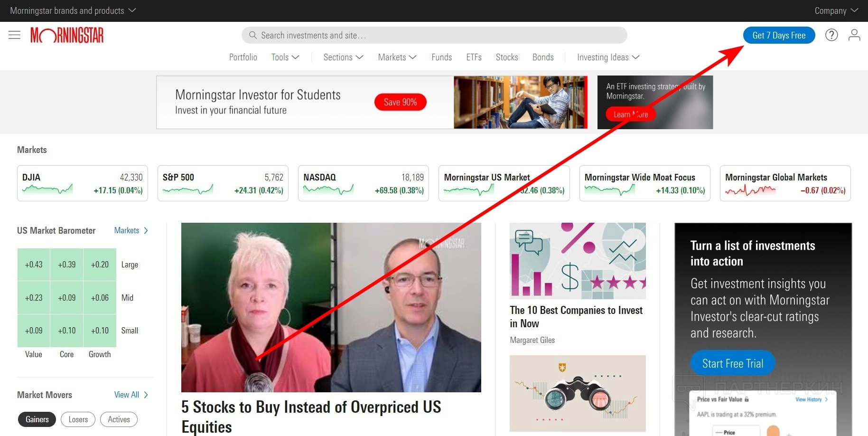Open the user account profile icon

coord(854,35)
